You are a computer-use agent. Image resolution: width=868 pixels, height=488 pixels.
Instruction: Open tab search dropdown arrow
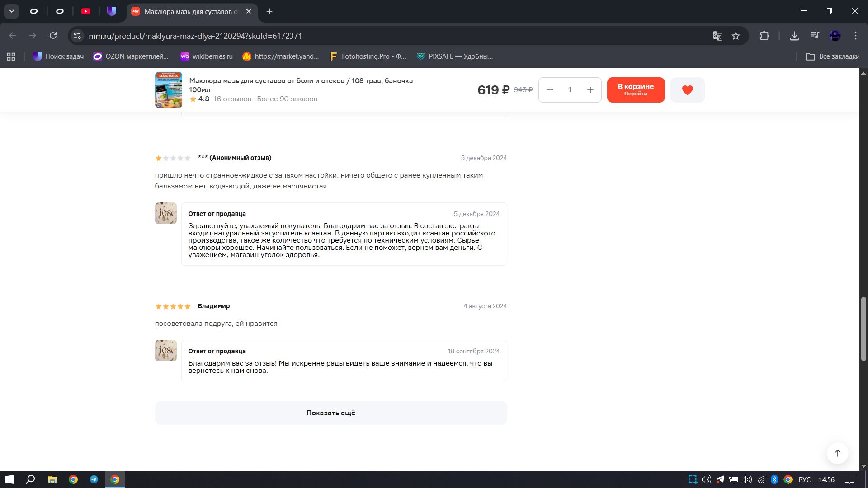(11, 11)
